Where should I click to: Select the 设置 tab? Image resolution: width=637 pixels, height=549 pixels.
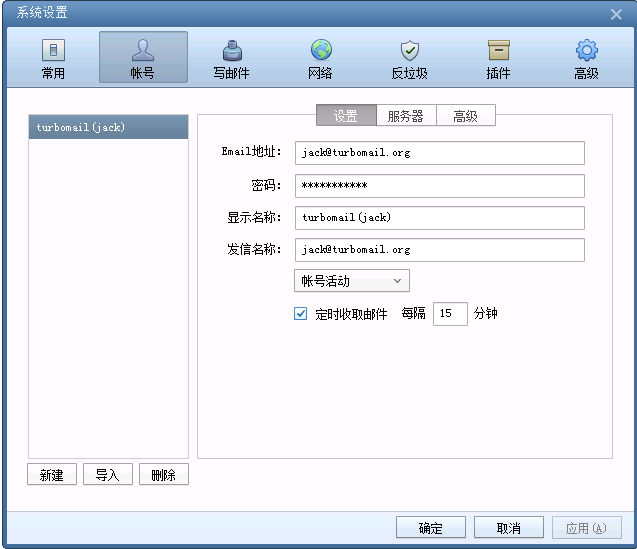point(346,116)
